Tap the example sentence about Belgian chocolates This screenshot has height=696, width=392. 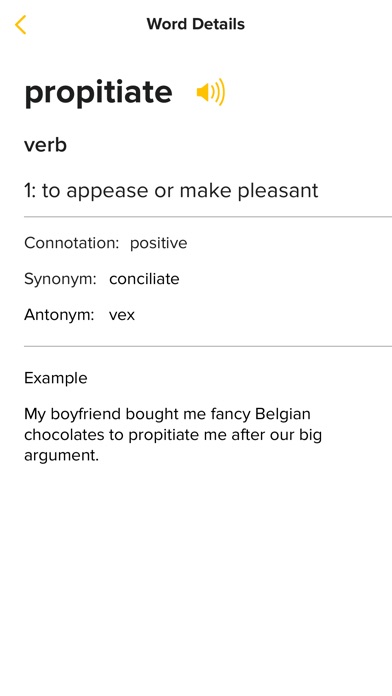coord(173,435)
